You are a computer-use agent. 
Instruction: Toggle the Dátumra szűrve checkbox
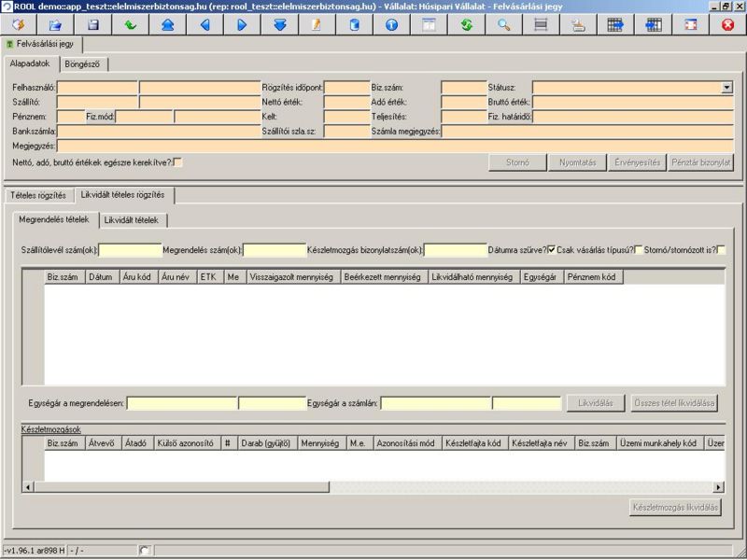pyautogui.click(x=551, y=250)
